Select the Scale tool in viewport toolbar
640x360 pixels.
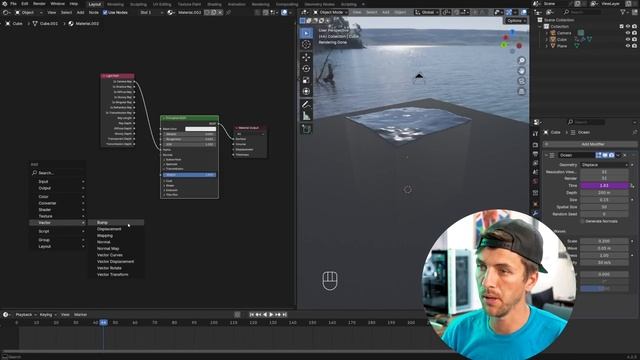(306, 80)
